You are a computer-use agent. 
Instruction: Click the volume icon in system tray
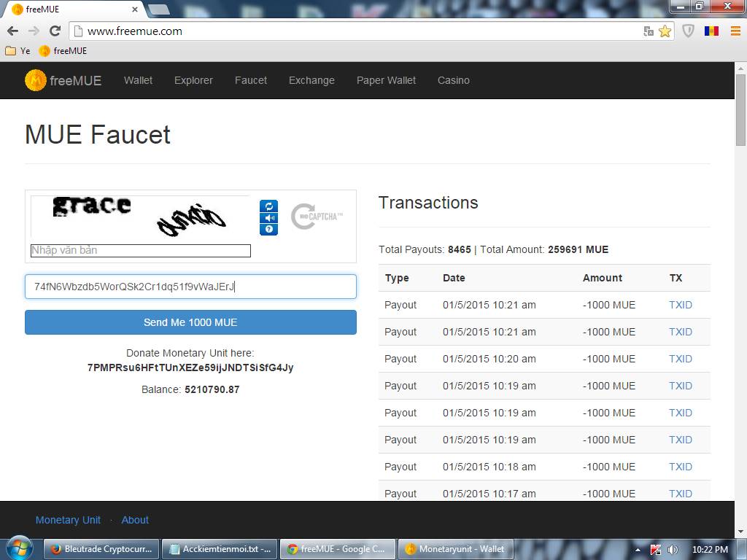pyautogui.click(x=673, y=550)
